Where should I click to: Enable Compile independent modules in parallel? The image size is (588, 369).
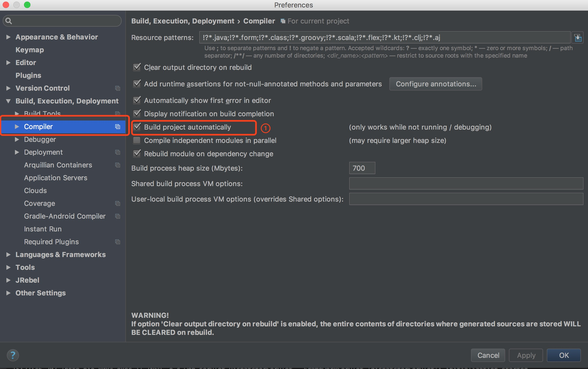[x=137, y=140]
